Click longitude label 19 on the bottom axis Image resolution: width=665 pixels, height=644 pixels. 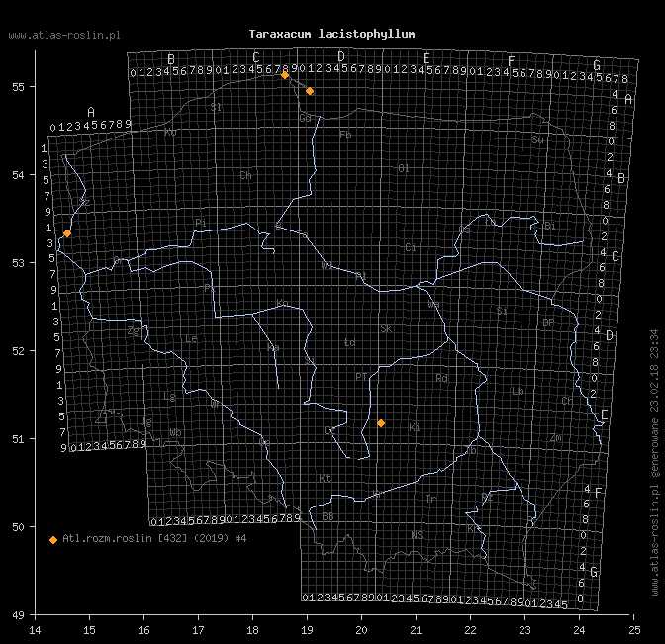point(307,630)
